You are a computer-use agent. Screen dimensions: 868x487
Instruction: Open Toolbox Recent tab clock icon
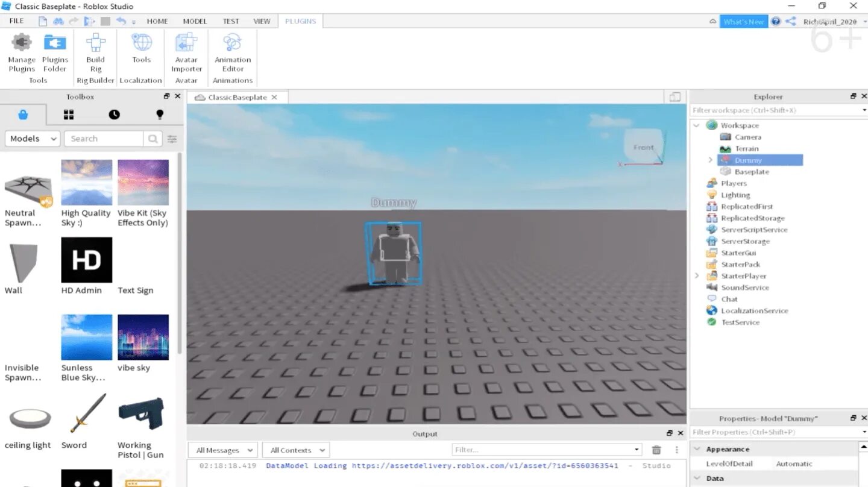(114, 115)
